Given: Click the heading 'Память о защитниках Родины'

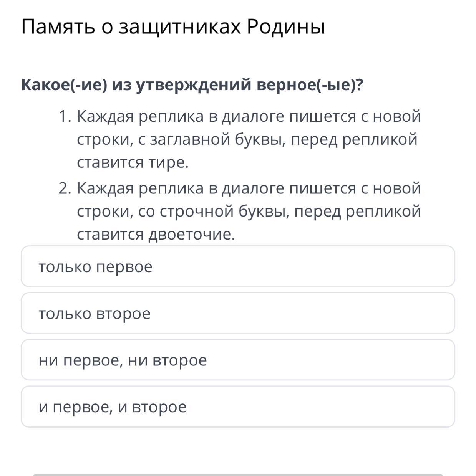Looking at the screenshot, I should click(173, 27).
